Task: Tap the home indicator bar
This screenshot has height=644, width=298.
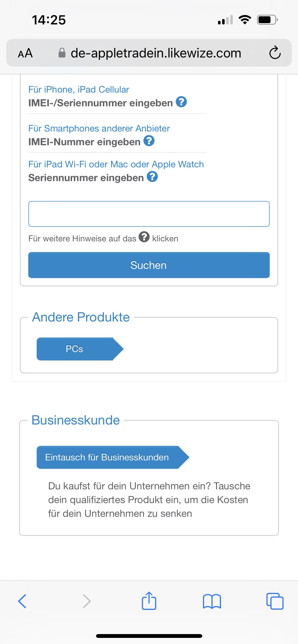Action: (149, 636)
